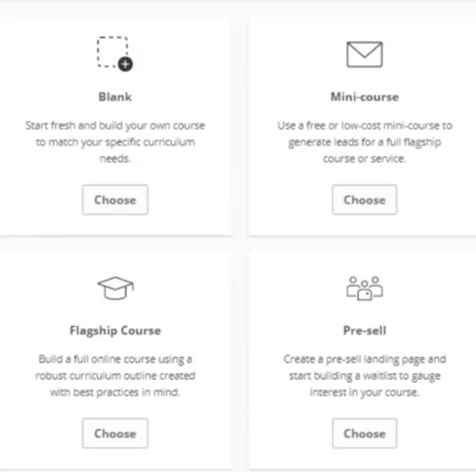476x472 pixels.
Task: Choose the Pre-sell template
Action: [x=364, y=434]
